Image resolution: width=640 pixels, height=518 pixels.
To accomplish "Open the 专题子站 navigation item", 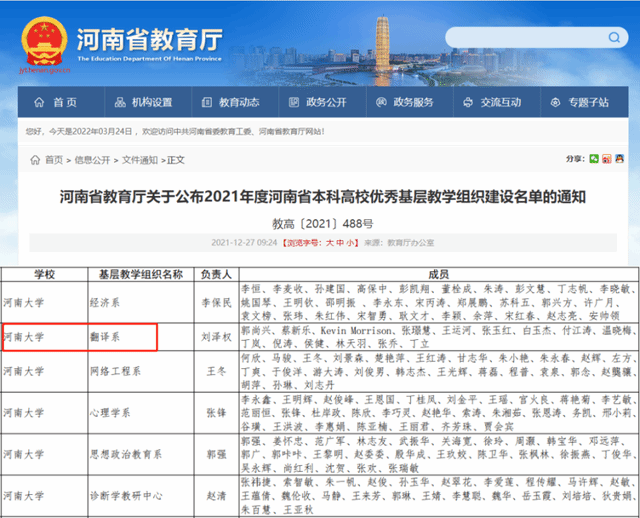I will point(584,102).
